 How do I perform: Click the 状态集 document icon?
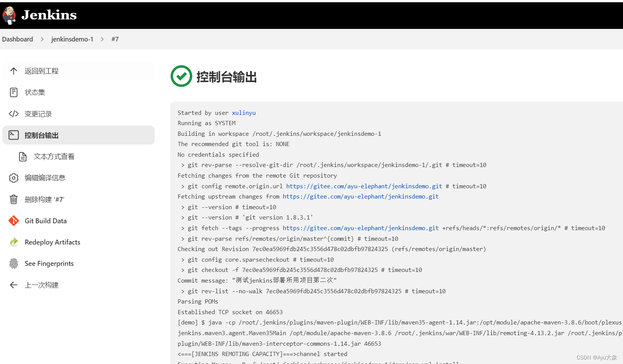click(14, 92)
